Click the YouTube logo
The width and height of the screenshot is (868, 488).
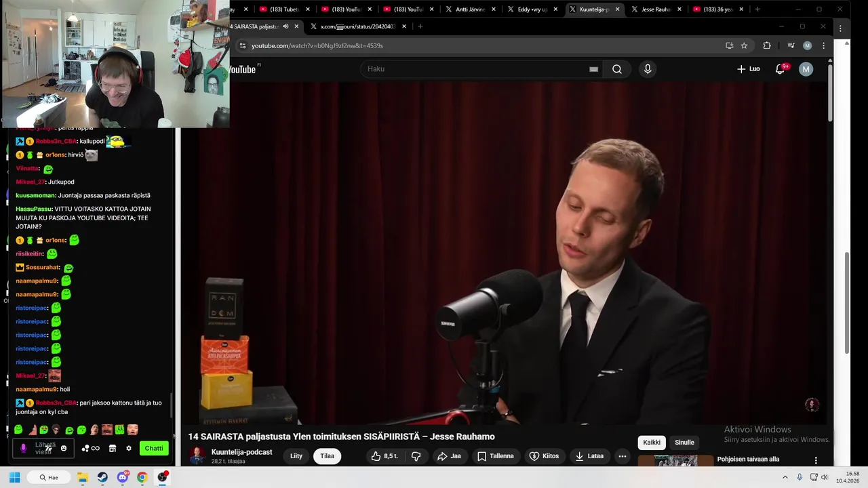[x=242, y=69]
